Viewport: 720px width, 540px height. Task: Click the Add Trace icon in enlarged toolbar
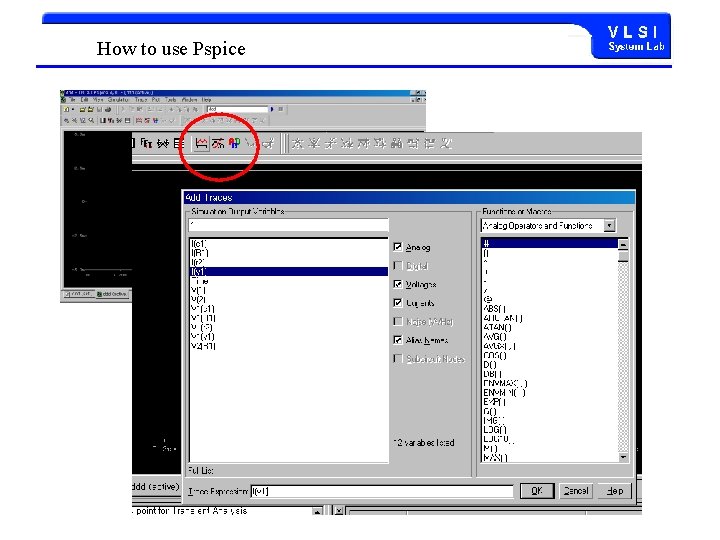point(201,143)
